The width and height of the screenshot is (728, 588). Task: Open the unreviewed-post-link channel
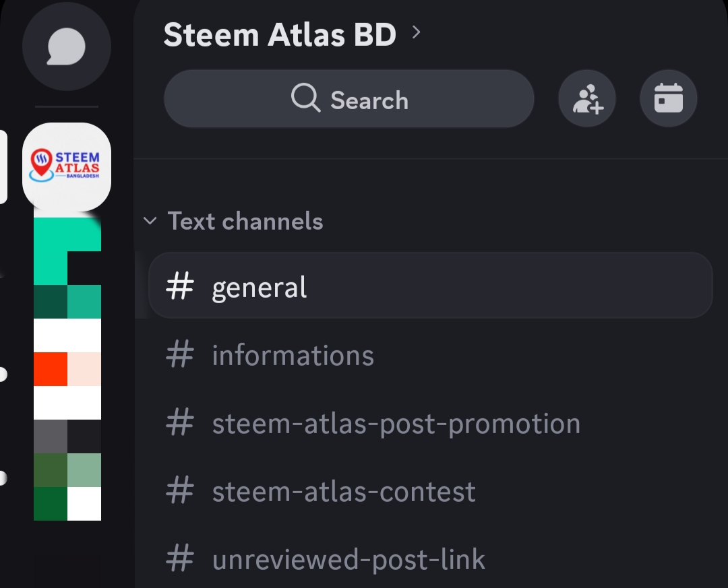[348, 560]
